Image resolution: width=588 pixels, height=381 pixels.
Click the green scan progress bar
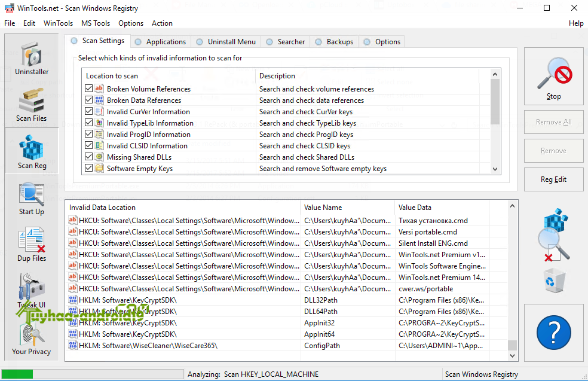coord(92,374)
